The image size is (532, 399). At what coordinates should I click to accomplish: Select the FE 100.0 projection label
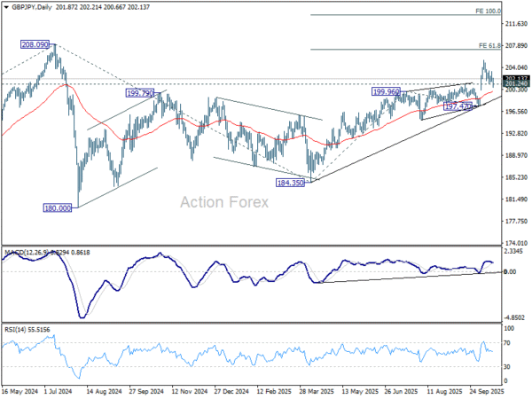point(488,12)
